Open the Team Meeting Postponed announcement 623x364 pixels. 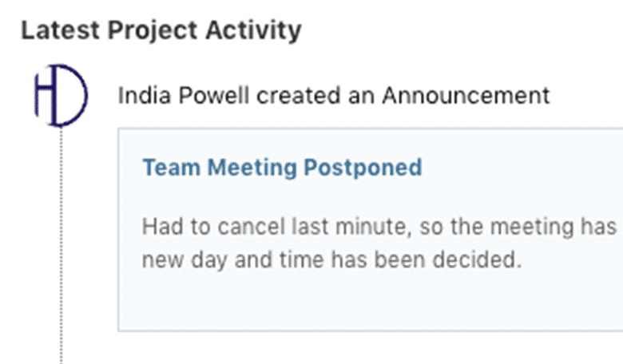282,168
